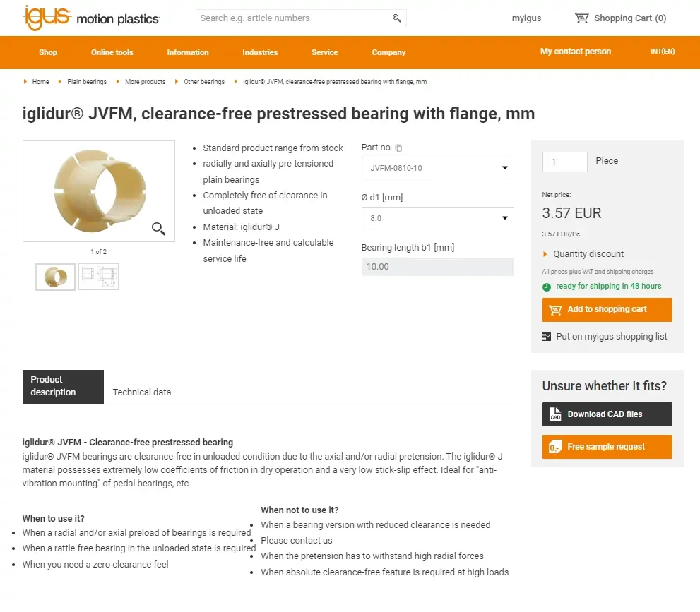The width and height of the screenshot is (700, 612).
Task: Request a free sample
Action: [x=607, y=447]
